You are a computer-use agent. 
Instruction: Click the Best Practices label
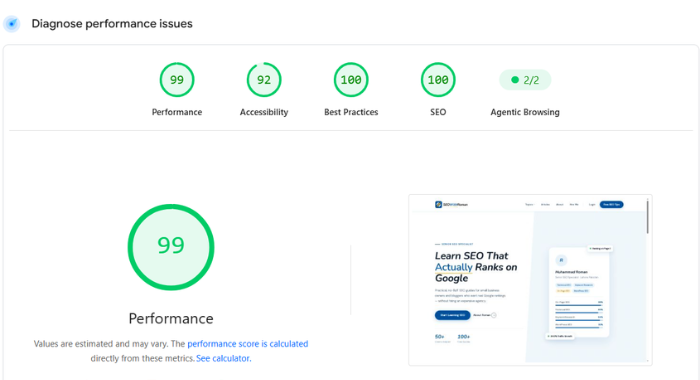[351, 112]
